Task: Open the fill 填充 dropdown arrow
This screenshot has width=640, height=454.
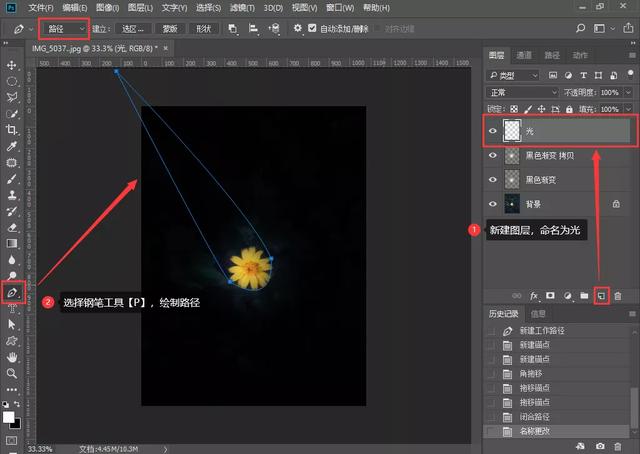Action: pos(629,109)
